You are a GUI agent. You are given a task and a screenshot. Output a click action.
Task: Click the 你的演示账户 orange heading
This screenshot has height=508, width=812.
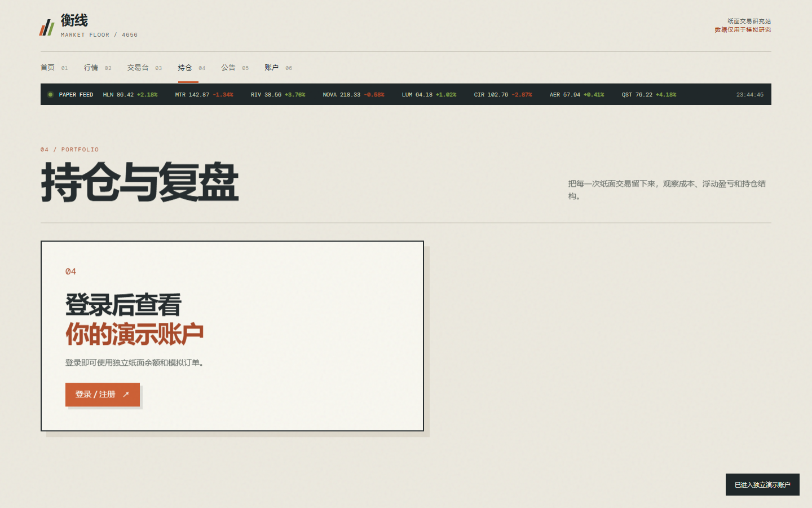[x=135, y=334]
